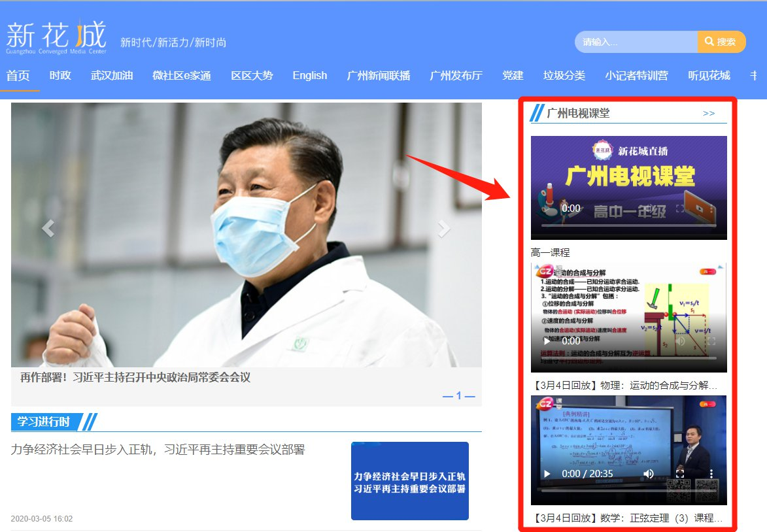
Task: Open headline 再作部署！习近平主持召开中央政治局常委会会议
Action: 135,377
